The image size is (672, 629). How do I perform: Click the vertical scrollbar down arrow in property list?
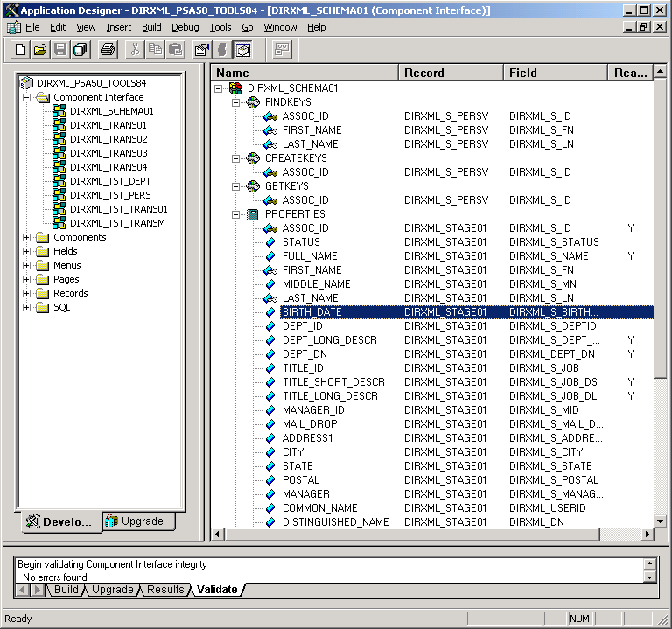(x=661, y=521)
